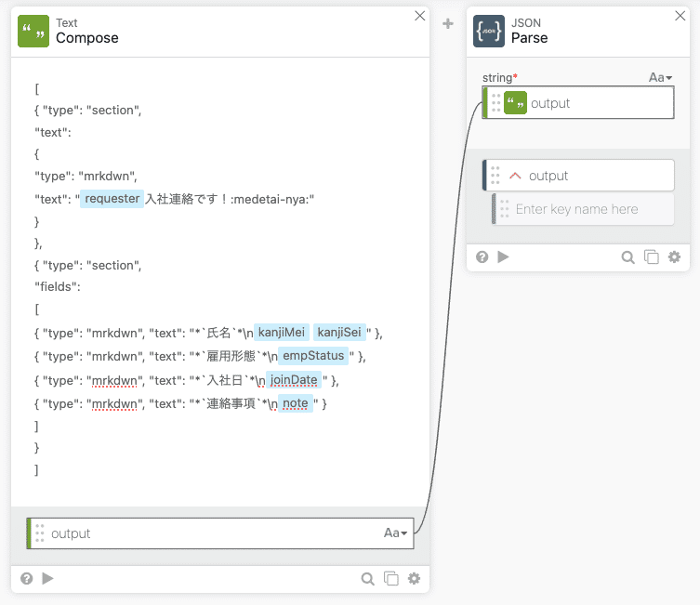Run the JSON Parse card
Screen dimensions: 700x605
[x=503, y=257]
